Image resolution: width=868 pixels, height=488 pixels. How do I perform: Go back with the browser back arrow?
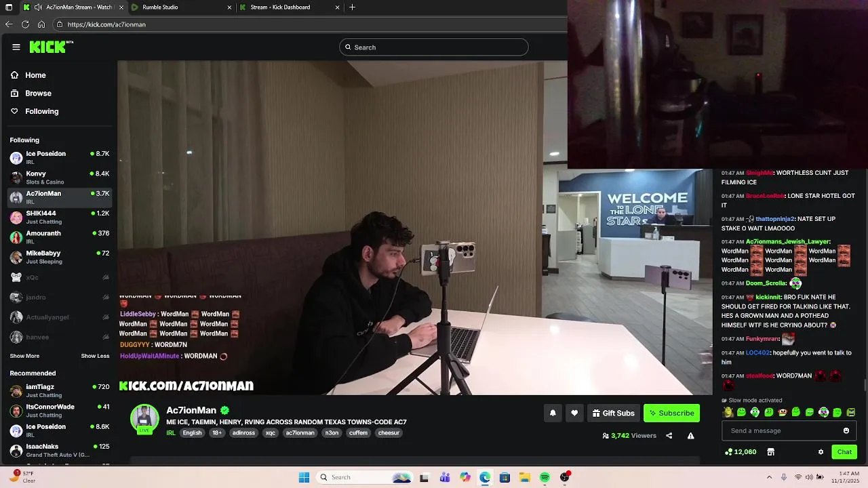tap(9, 24)
